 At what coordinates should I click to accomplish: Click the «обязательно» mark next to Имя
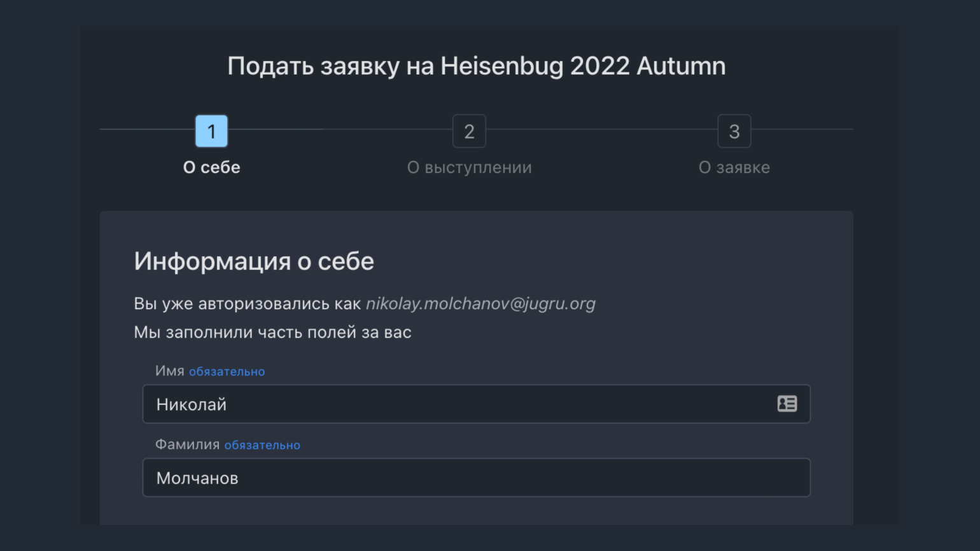227,372
